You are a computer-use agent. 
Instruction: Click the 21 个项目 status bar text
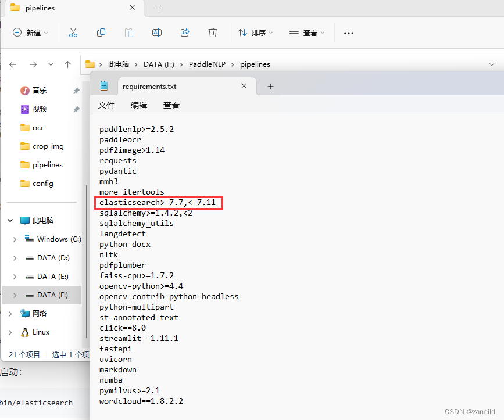(x=24, y=354)
